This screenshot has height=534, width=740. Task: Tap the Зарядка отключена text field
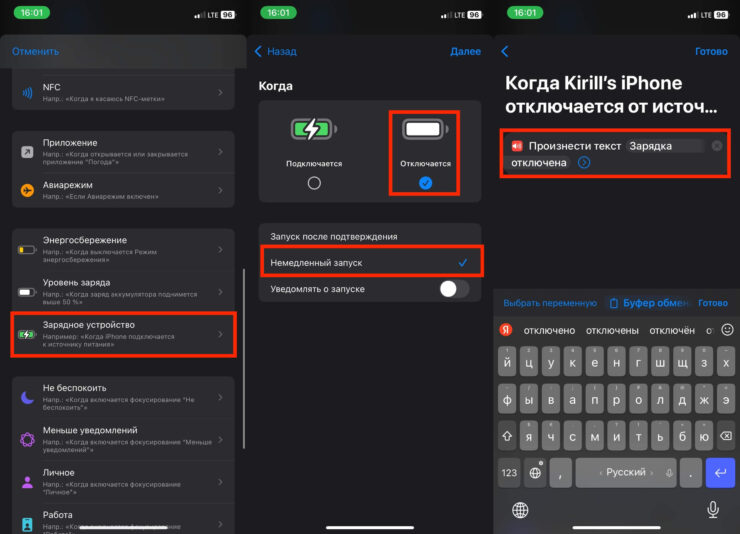[x=663, y=146]
